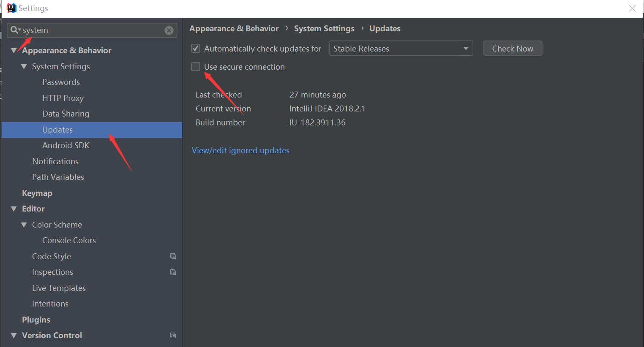The height and width of the screenshot is (347, 644).
Task: Open the HTTP Proxy settings page
Action: click(63, 98)
